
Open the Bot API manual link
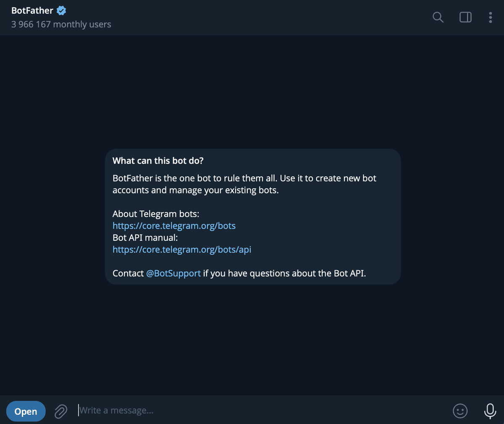181,249
